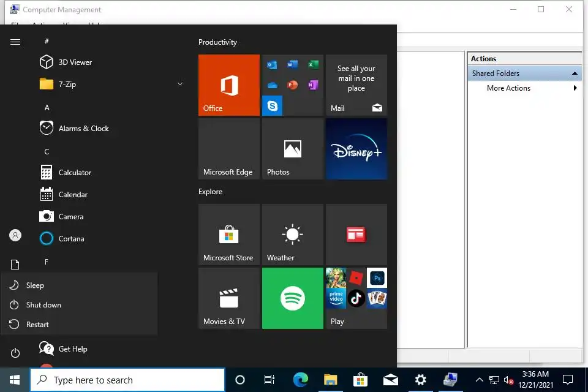Open the Office tile
Viewport: 588px width, 392px height.
point(228,85)
